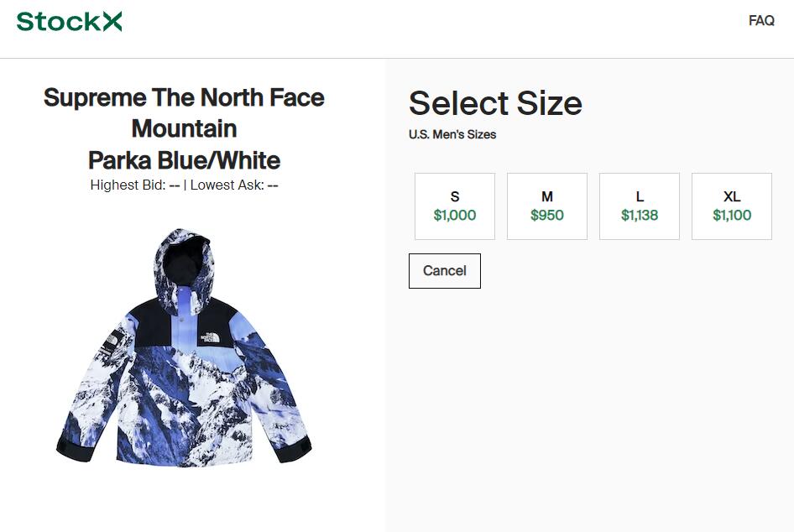794x532 pixels.
Task: Click the Select Size heading
Action: point(495,103)
